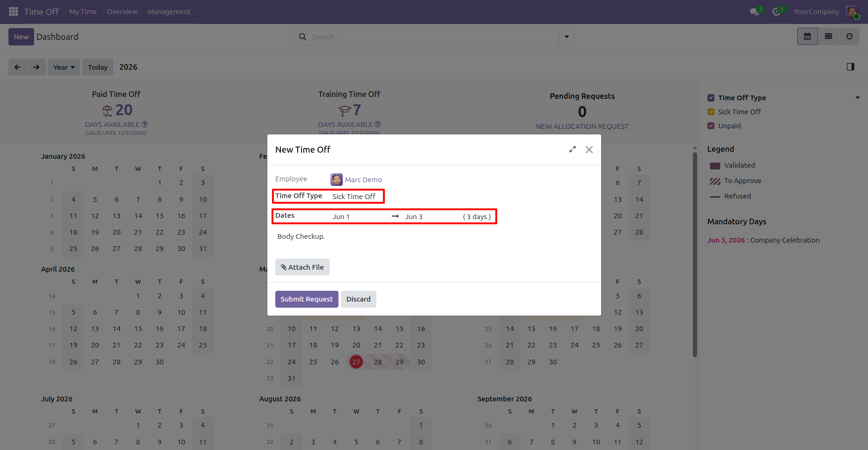The width and height of the screenshot is (868, 450).
Task: Switch to calendar view icon
Action: 808,37
